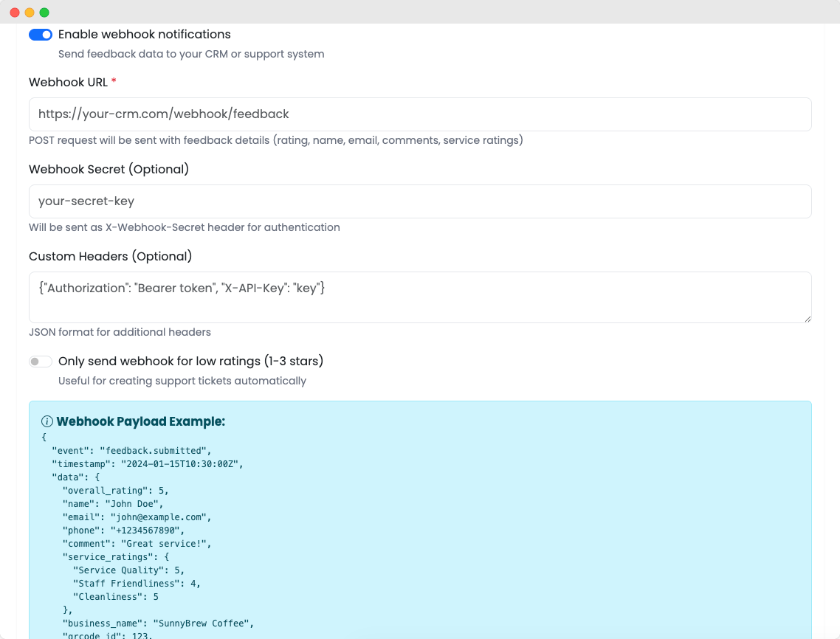
Task: Click inside the Custom Headers textarea
Action: pyautogui.click(x=420, y=297)
